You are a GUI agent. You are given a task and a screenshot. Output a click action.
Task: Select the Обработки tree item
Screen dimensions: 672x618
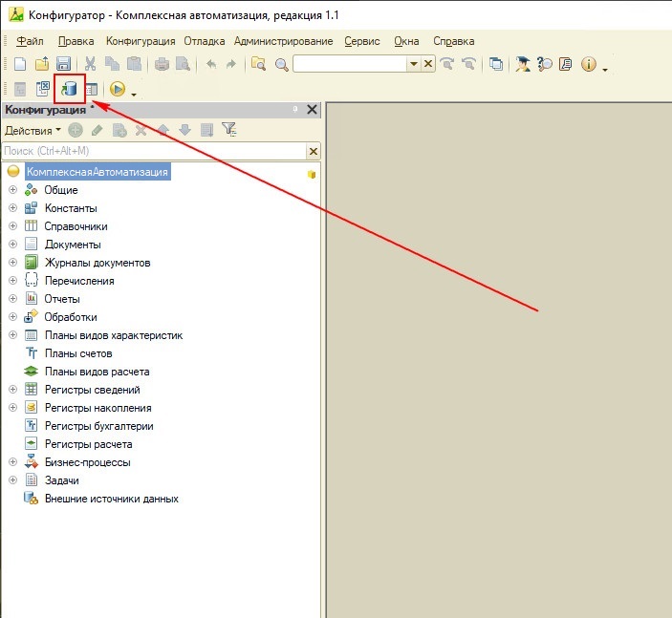click(x=71, y=317)
